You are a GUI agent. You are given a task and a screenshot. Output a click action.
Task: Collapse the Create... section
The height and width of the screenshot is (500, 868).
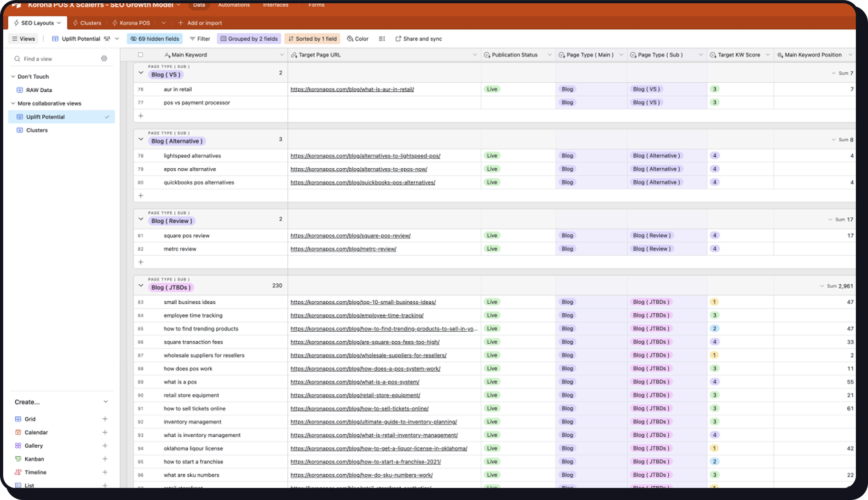click(x=105, y=402)
